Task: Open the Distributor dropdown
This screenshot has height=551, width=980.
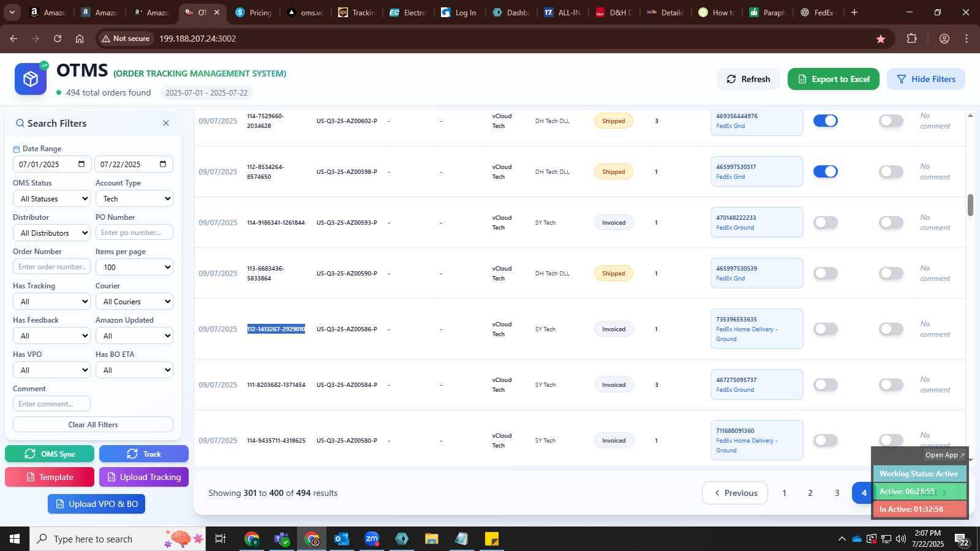Action: point(51,233)
